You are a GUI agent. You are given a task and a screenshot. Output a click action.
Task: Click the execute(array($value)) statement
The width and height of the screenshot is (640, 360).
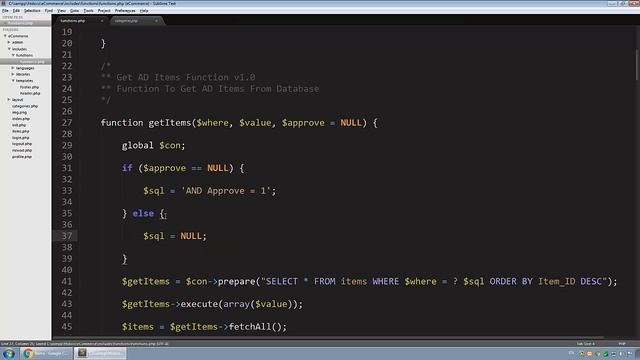(x=242, y=304)
